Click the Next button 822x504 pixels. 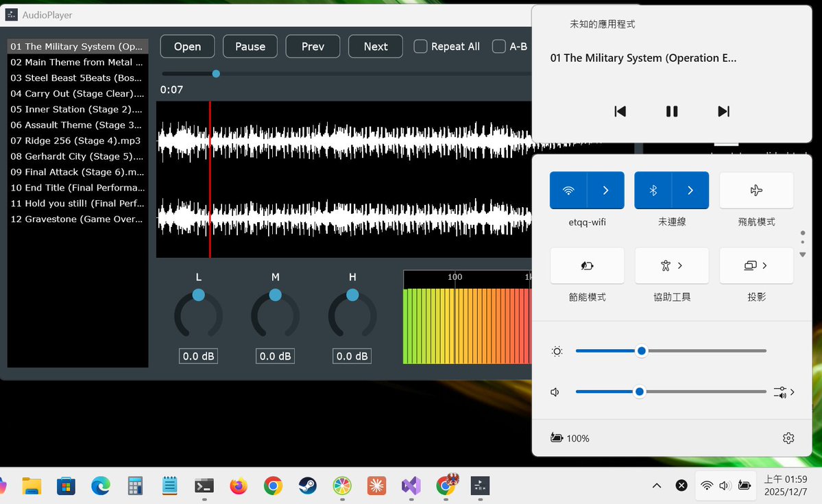(376, 46)
